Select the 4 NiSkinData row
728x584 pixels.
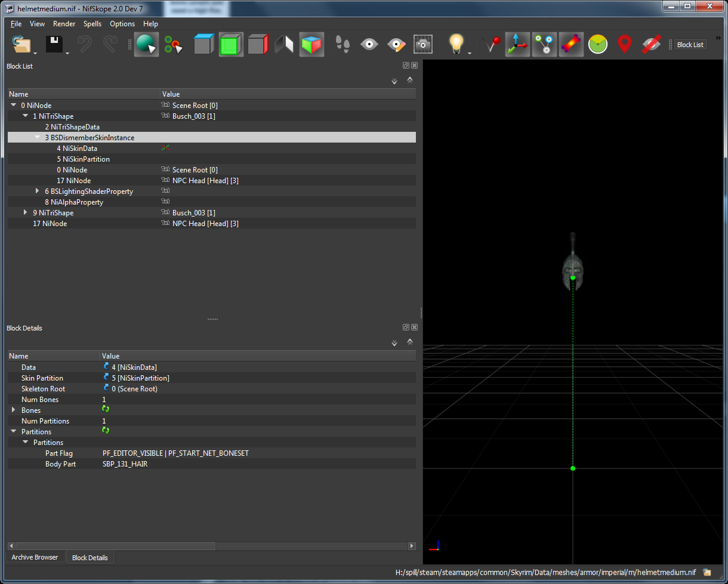click(212, 149)
